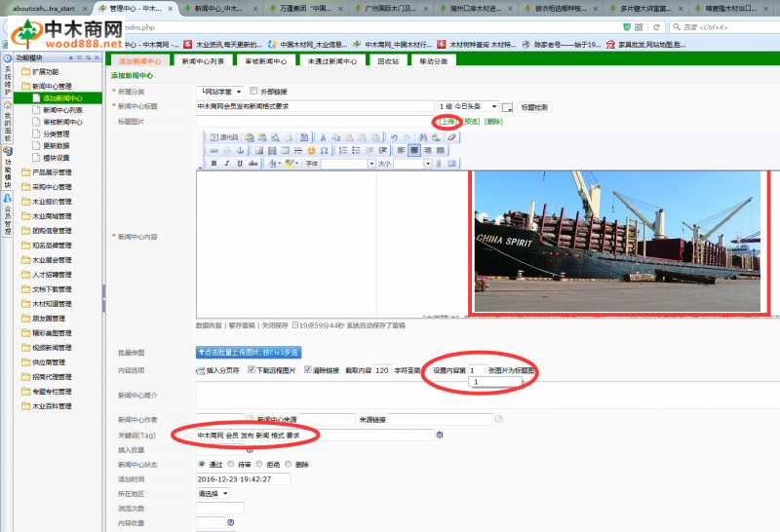Click the eraser remove-format icon
This screenshot has height=532, width=780.
(452, 137)
